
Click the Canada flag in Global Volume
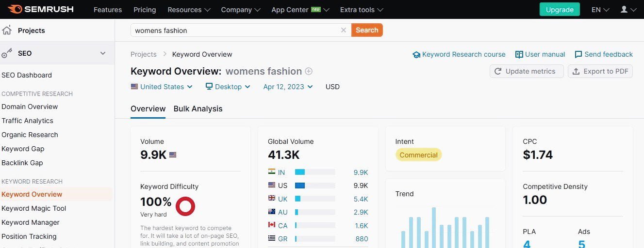[x=272, y=225]
